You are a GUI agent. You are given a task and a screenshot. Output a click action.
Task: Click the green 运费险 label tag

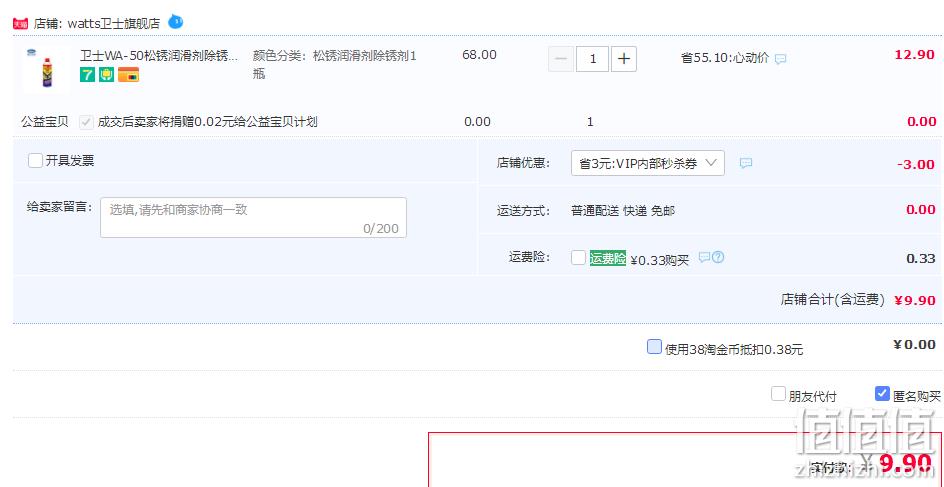click(x=608, y=258)
